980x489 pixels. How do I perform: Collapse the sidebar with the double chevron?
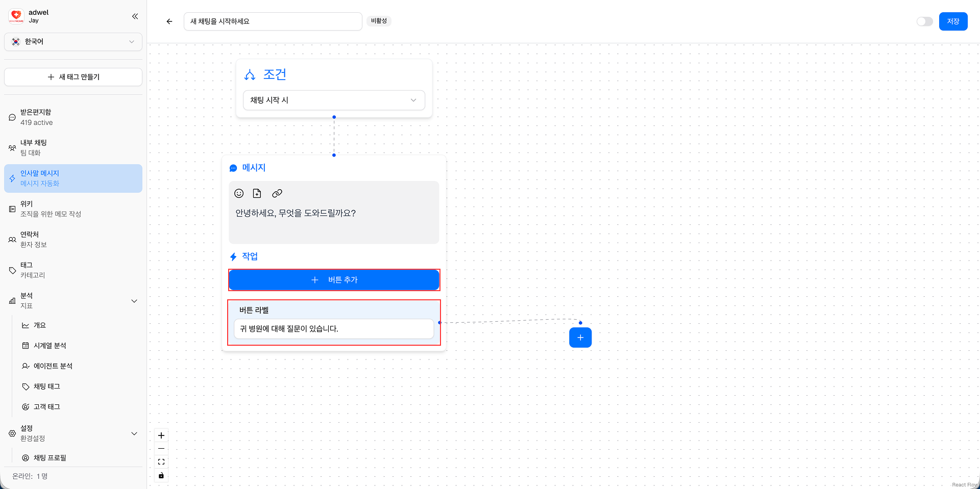coord(135,16)
